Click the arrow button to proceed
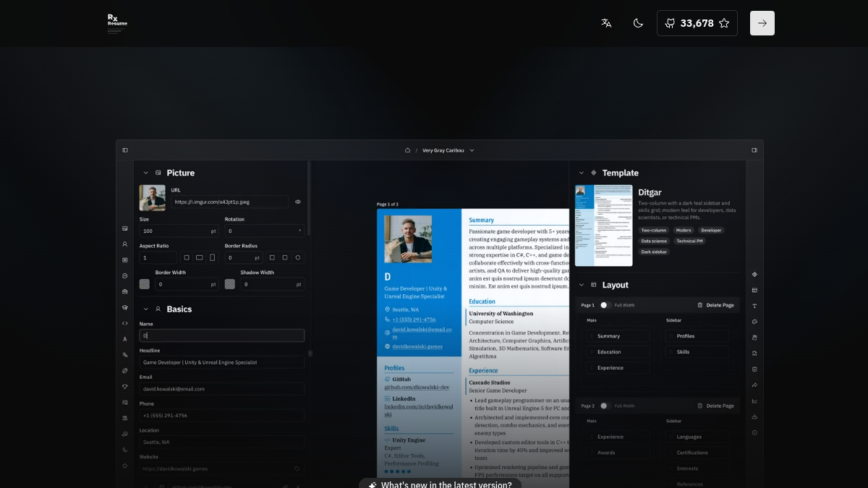Screen dimensions: 868x488 762,23
